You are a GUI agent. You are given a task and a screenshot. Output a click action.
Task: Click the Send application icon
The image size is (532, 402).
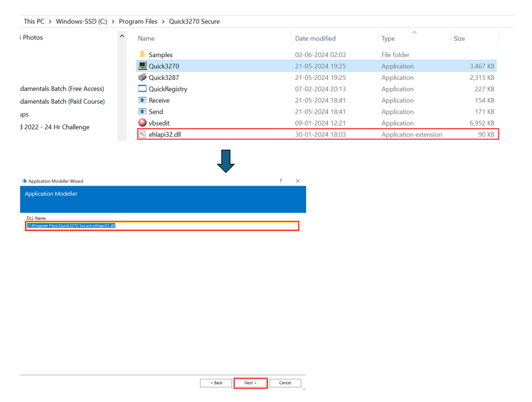coord(142,112)
